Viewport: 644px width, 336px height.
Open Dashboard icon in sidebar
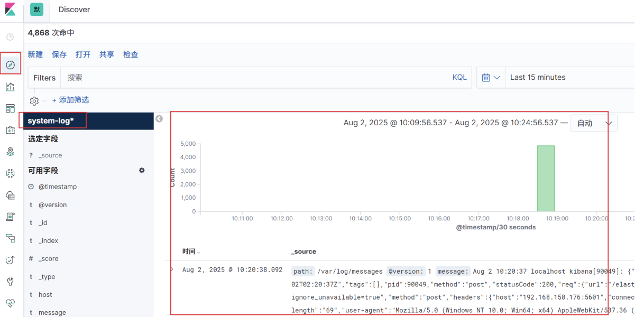[x=10, y=108]
